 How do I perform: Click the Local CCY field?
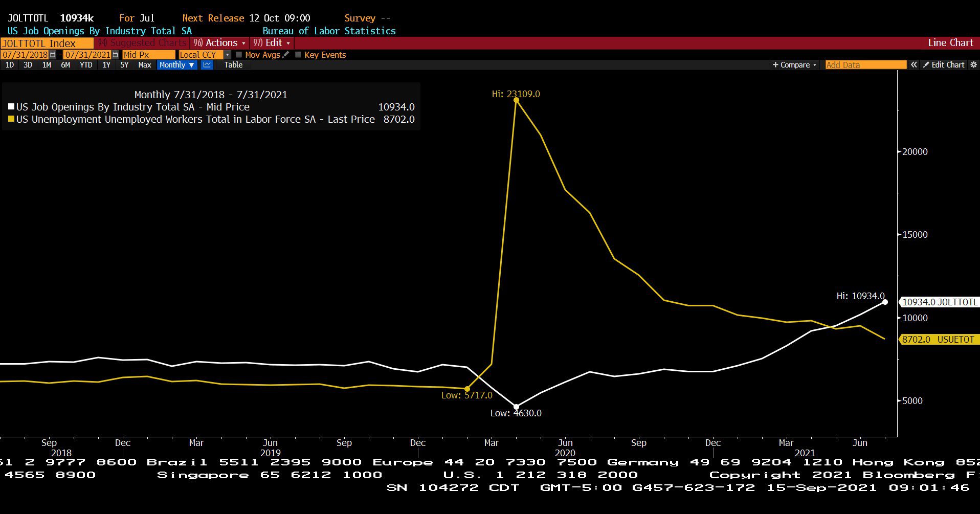[x=201, y=55]
